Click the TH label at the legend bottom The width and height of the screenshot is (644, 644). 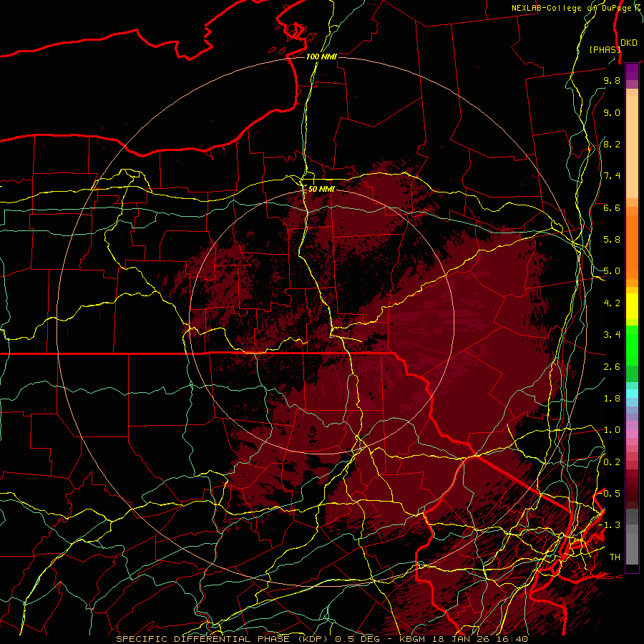(615, 557)
